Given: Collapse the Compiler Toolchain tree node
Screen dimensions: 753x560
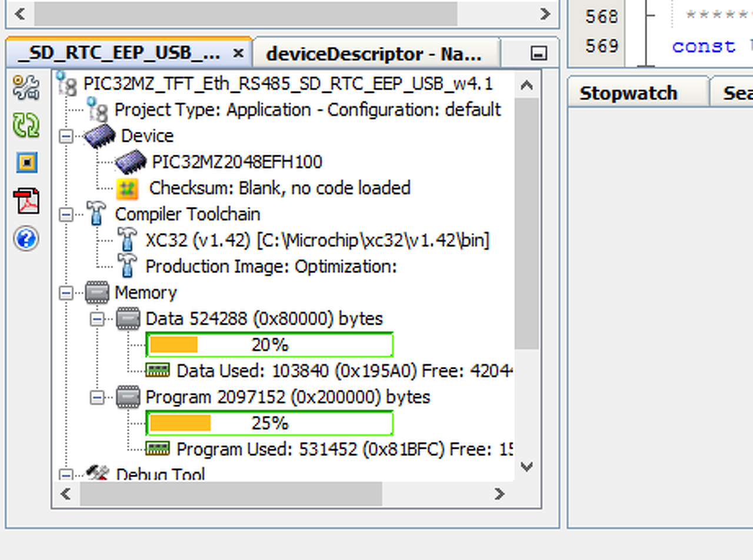Looking at the screenshot, I should (66, 215).
